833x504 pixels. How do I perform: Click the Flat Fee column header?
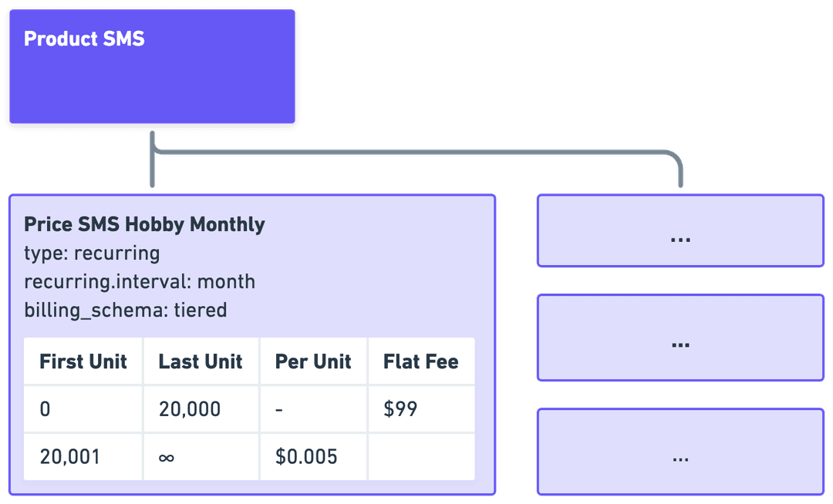click(420, 361)
